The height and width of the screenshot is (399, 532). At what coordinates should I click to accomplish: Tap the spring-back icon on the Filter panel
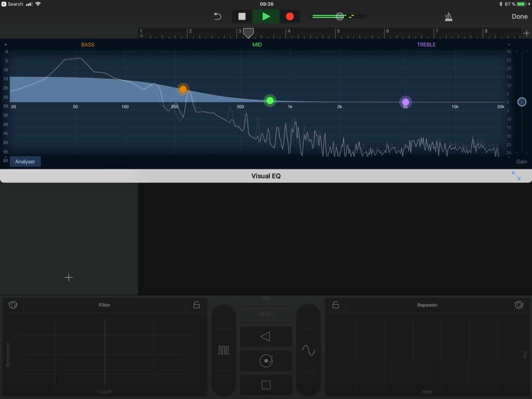13,305
